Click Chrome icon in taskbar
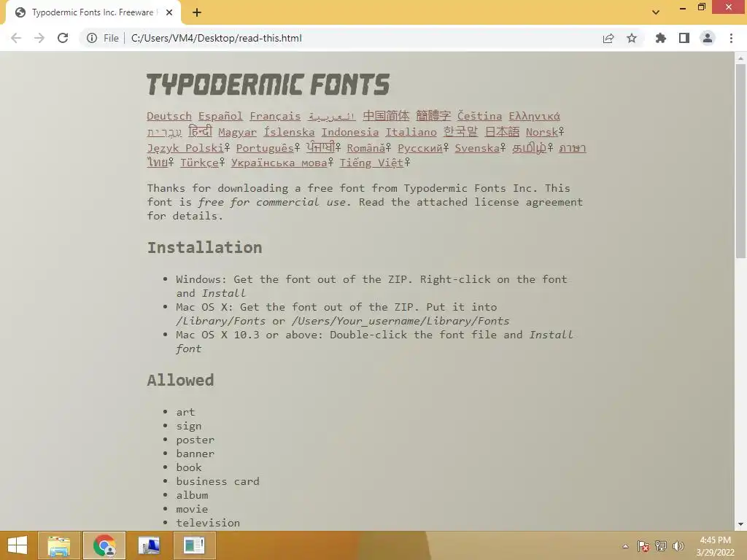 104,545
